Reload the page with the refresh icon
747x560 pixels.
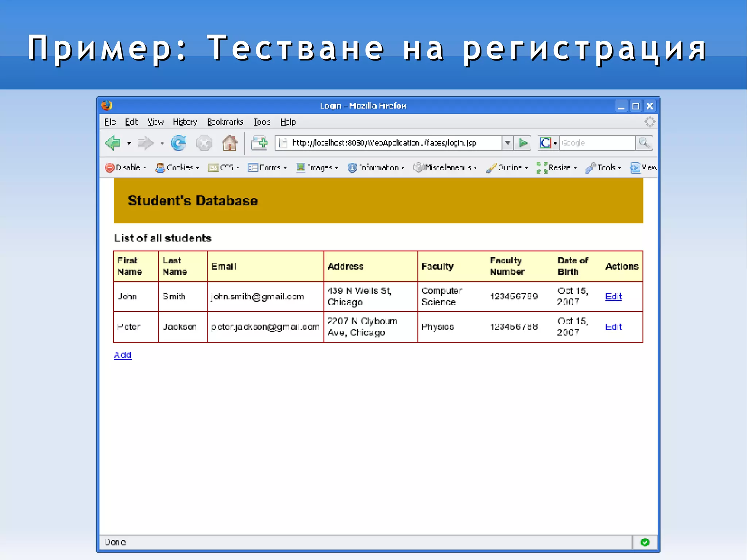coord(178,143)
